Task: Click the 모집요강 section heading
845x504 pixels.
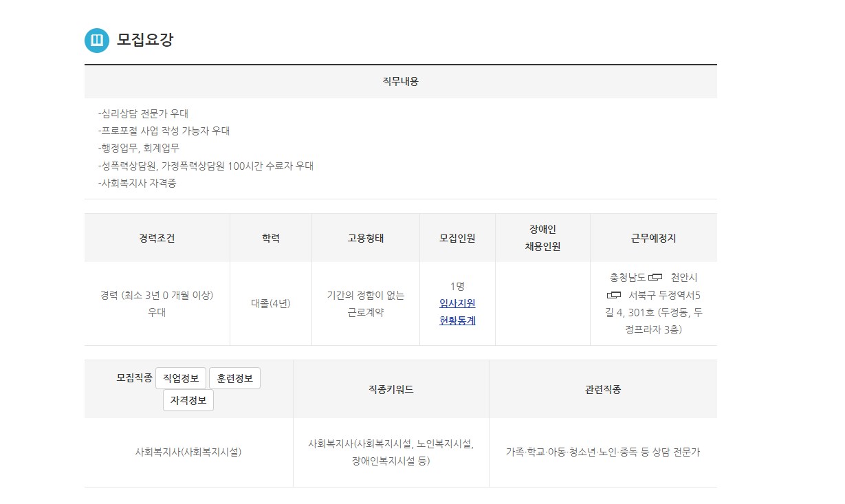Action: click(x=145, y=40)
